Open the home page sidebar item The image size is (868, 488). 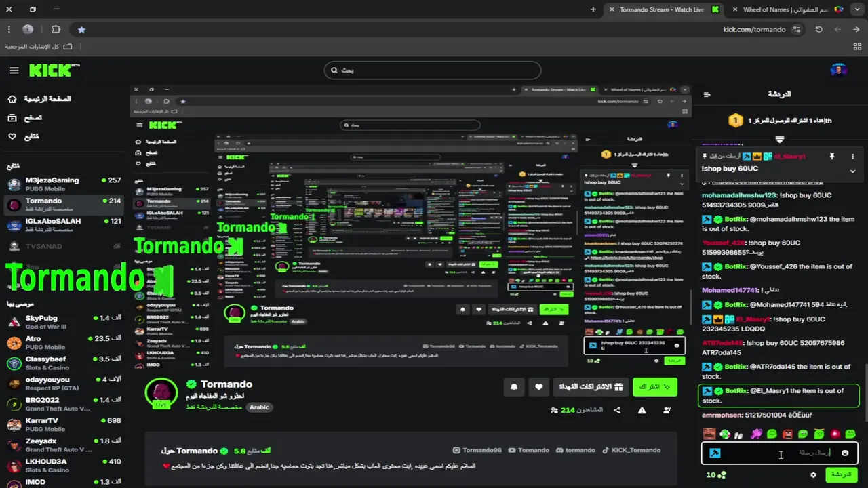(39, 99)
